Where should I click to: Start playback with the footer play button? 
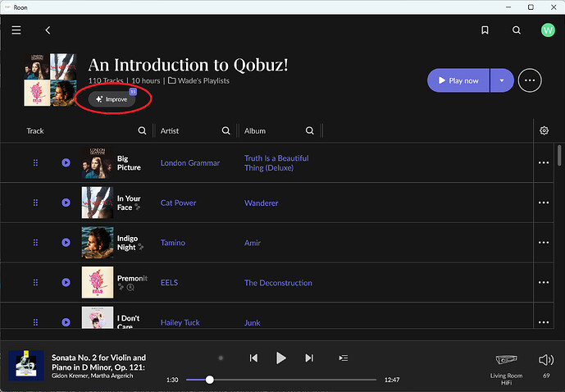[280, 358]
